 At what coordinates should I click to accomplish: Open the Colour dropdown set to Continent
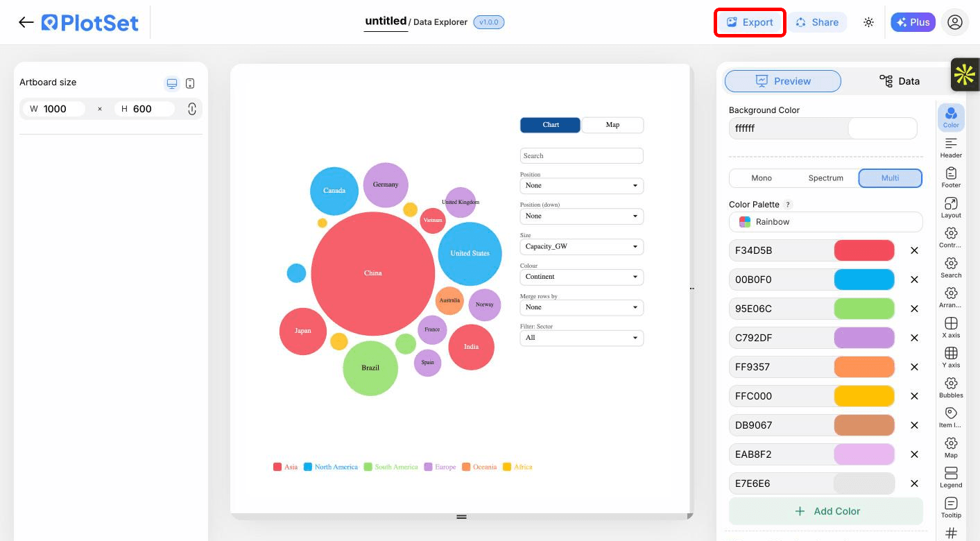[582, 277]
